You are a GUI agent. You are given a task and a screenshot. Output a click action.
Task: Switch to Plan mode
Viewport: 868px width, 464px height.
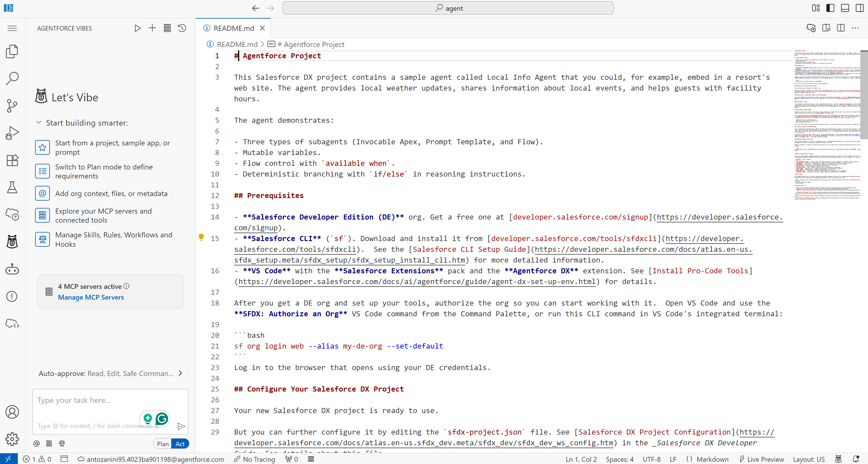pos(163,444)
